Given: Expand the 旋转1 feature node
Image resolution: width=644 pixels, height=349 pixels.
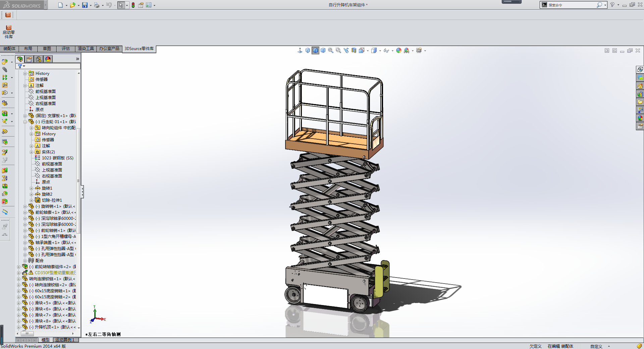Looking at the screenshot, I should click(x=32, y=188).
